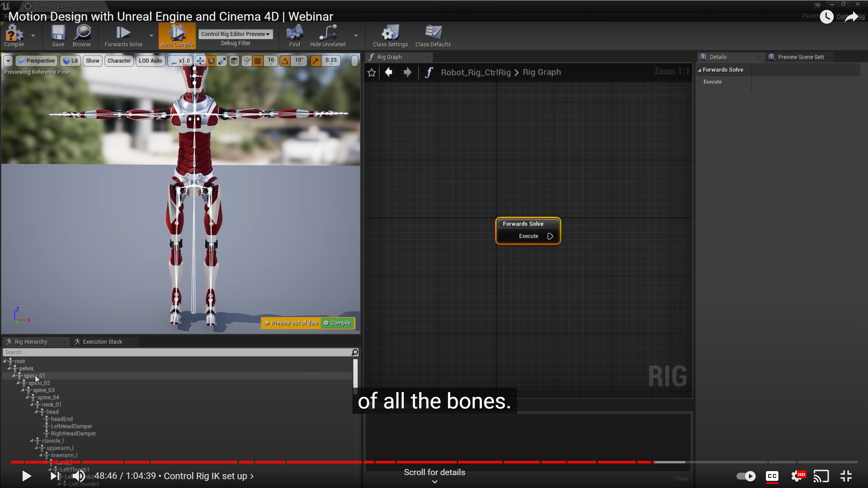The height and width of the screenshot is (488, 868).
Task: Open the Control Rig Editor Preview dropdown
Action: (235, 34)
